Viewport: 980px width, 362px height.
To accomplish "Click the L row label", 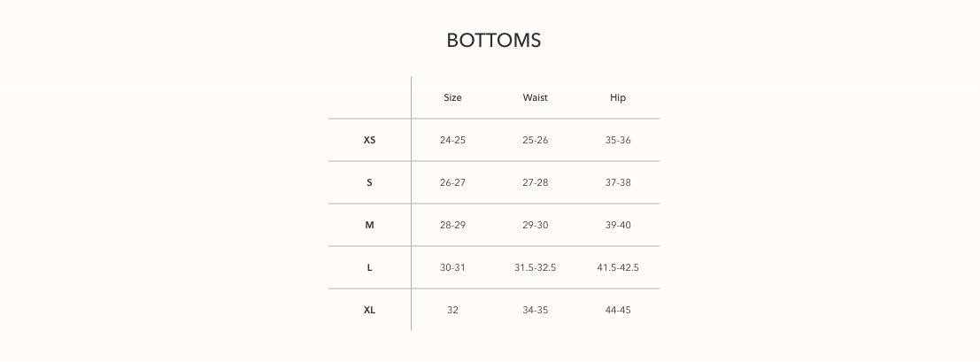I will click(369, 267).
